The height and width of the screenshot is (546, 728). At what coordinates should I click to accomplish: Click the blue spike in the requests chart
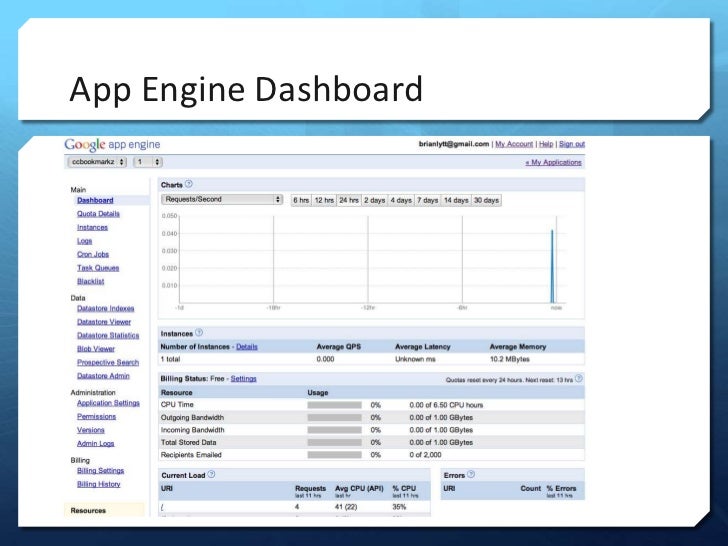point(552,266)
